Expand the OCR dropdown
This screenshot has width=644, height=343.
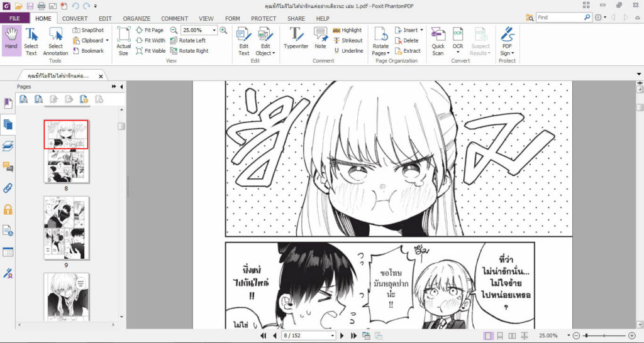click(x=458, y=53)
